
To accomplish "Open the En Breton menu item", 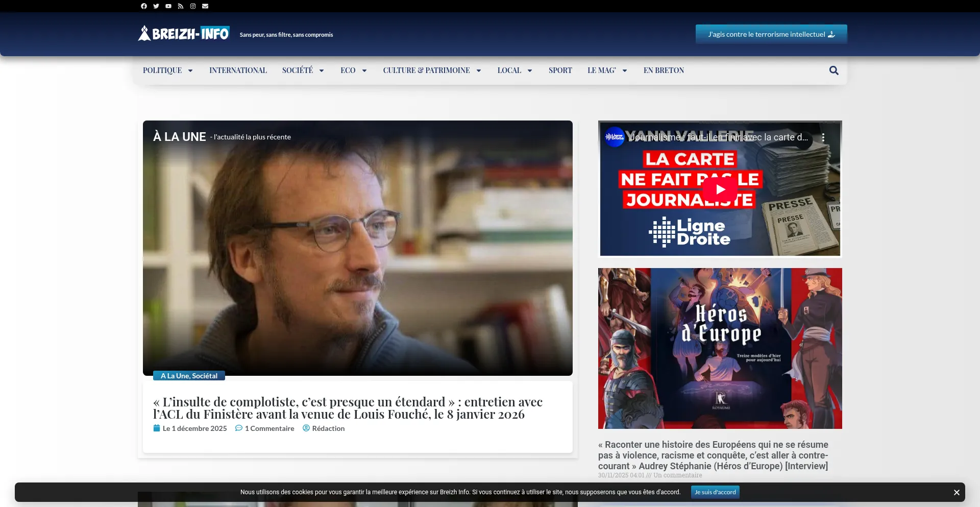I will 664,70.
